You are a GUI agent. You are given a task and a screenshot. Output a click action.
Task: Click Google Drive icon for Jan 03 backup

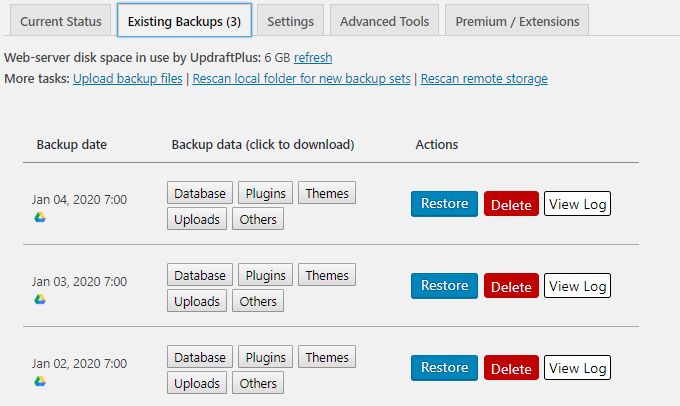pyautogui.click(x=40, y=299)
